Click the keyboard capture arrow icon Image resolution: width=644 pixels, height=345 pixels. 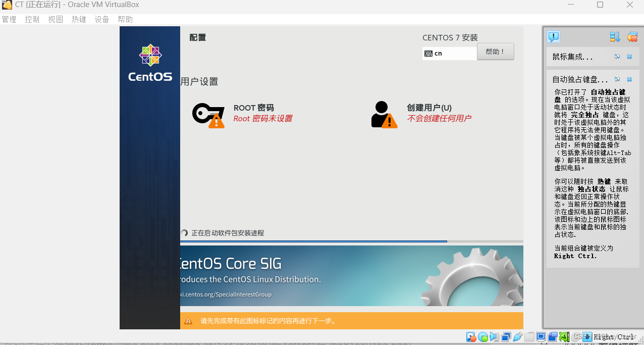(x=587, y=336)
